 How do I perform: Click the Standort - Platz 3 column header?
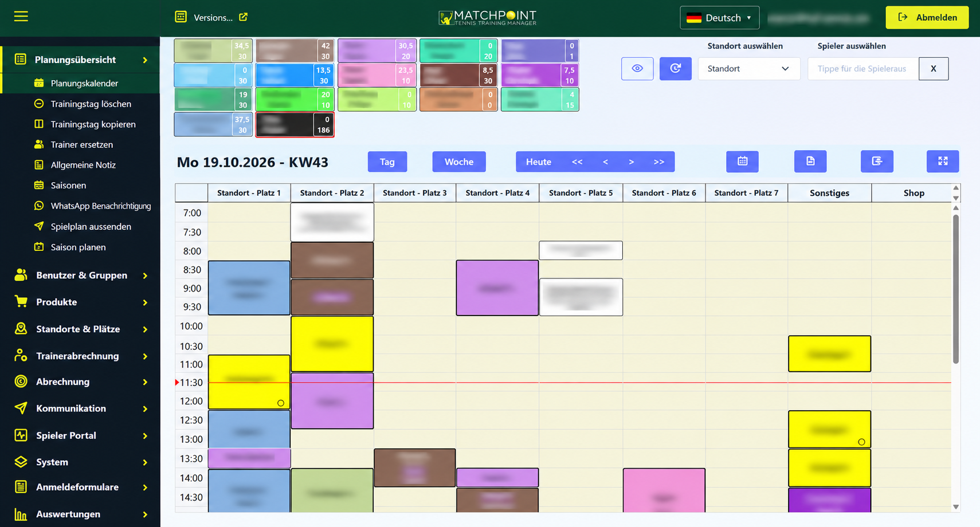415,193
